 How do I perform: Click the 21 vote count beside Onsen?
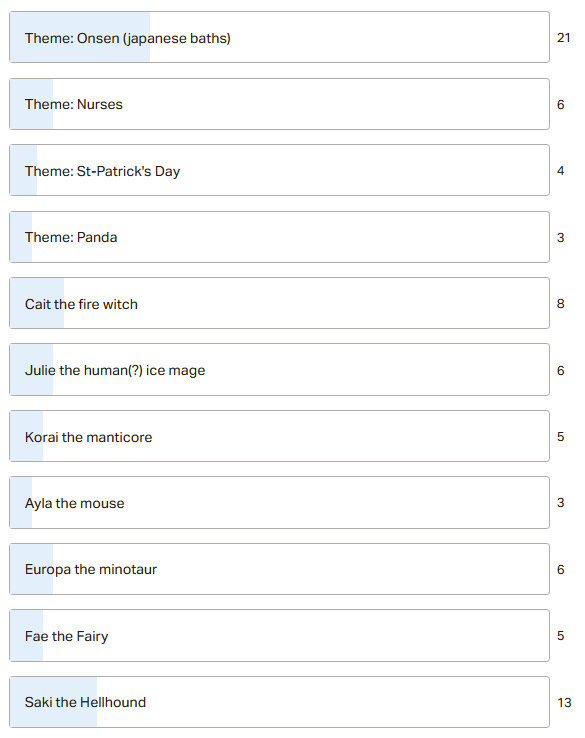pyautogui.click(x=564, y=38)
